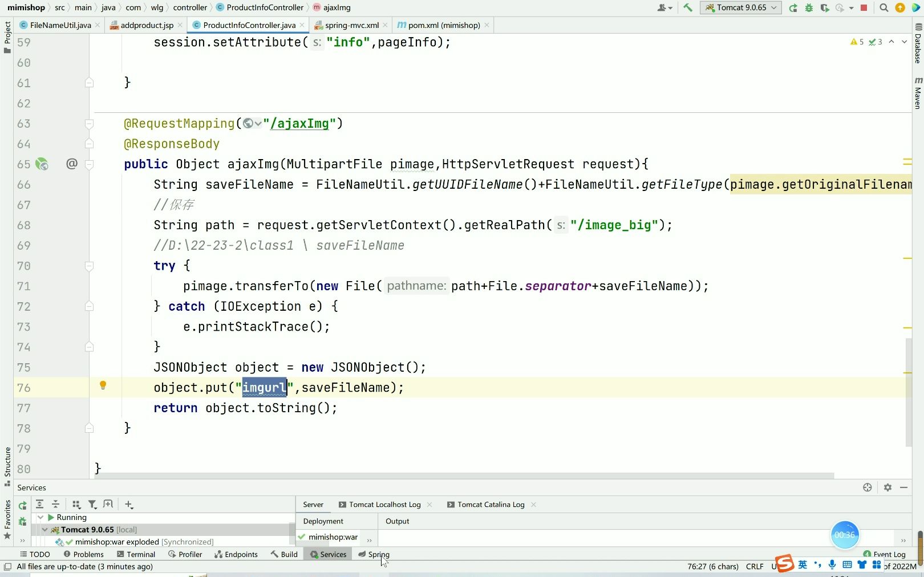The width and height of the screenshot is (924, 577).
Task: Go to previous highlighted error arrow
Action: 891,42
